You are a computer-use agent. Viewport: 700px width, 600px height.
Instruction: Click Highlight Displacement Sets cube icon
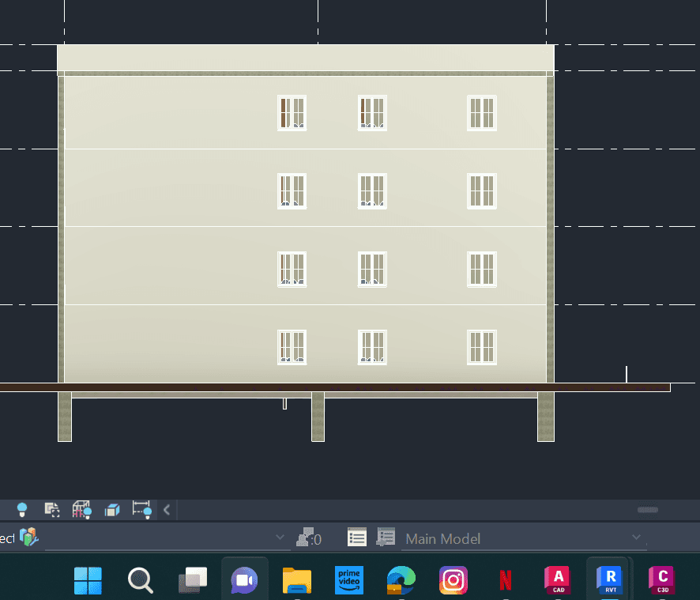[x=112, y=510]
